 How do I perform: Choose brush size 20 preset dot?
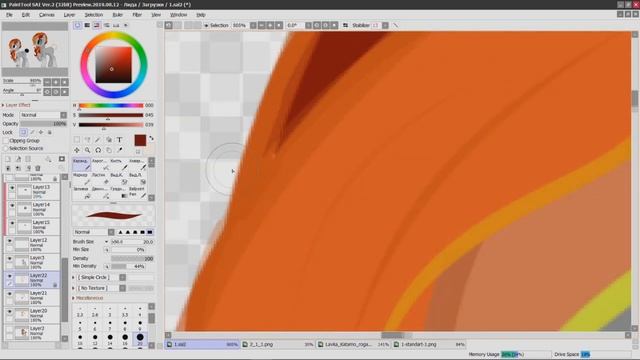[x=140, y=338]
